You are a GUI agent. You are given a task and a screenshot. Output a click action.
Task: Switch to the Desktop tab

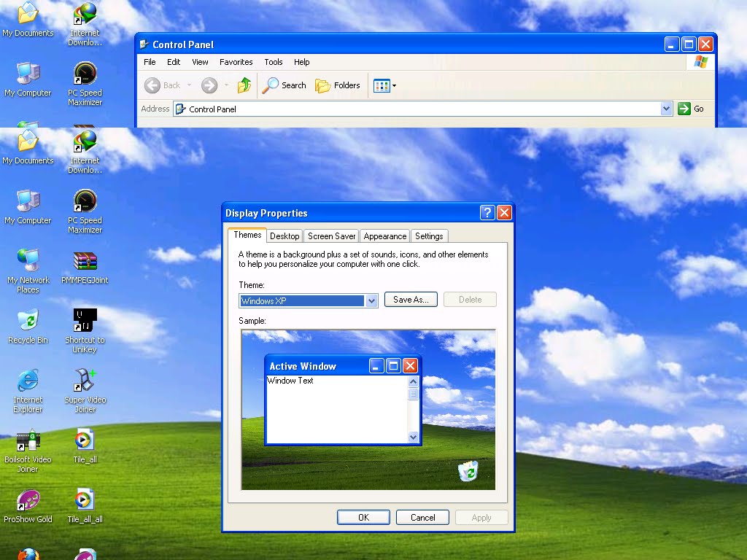pyautogui.click(x=285, y=236)
